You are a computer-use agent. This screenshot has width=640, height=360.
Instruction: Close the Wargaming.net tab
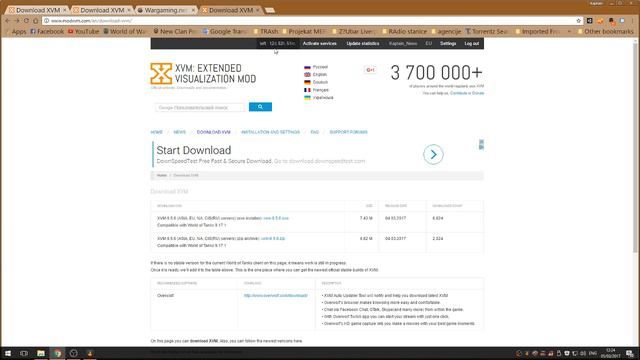[193, 10]
